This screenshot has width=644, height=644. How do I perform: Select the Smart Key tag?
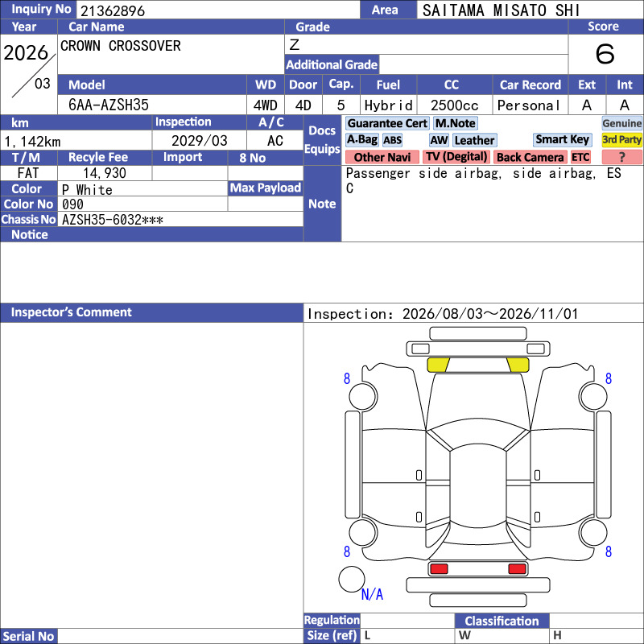click(562, 139)
